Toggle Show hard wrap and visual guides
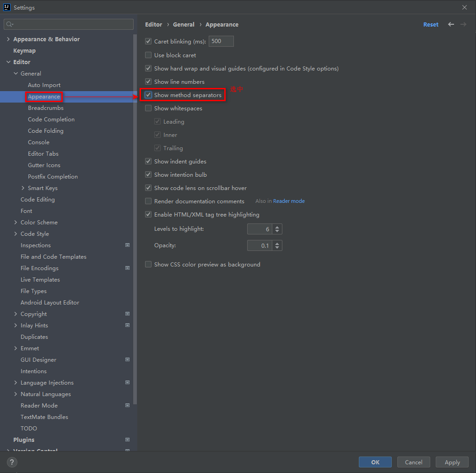This screenshot has height=473, width=476. 148,68
